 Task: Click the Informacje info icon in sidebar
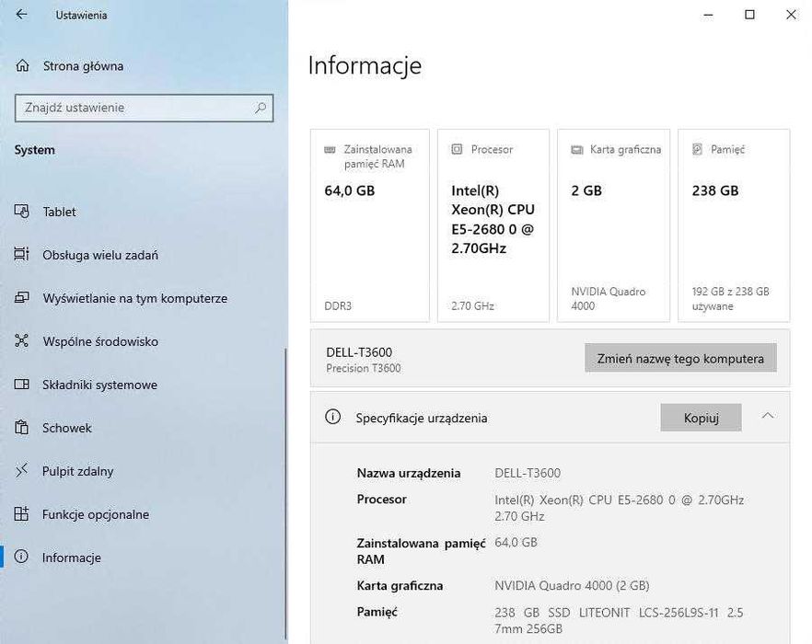coord(22,557)
